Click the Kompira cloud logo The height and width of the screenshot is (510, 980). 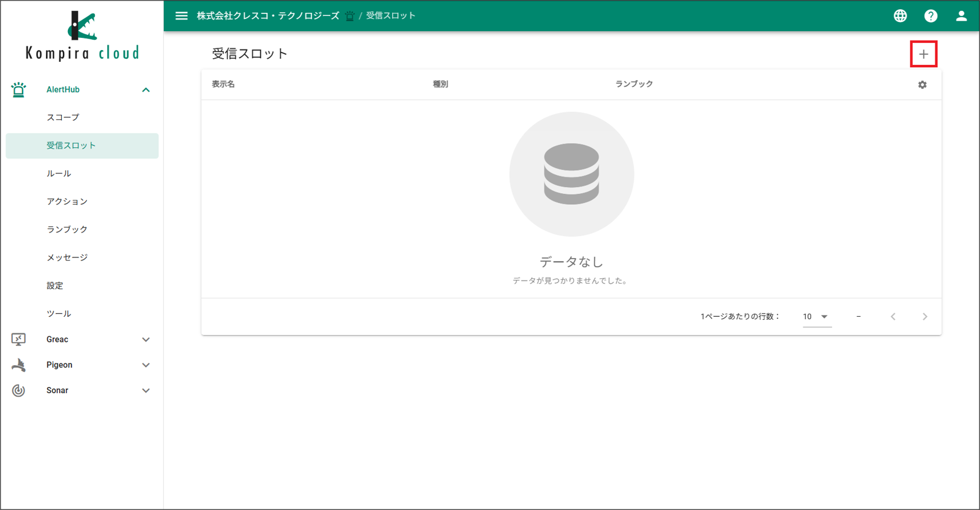click(x=82, y=35)
